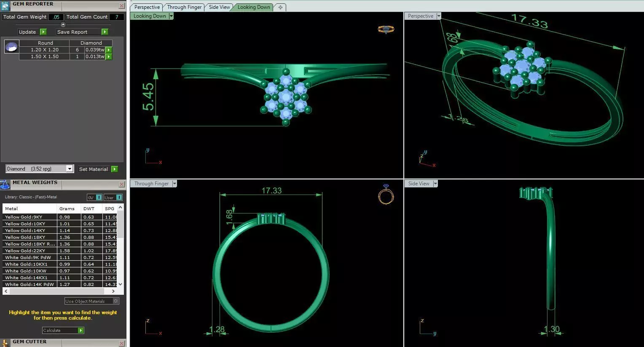Image resolution: width=644 pixels, height=347 pixels.
Task: Switch to the Side View tab
Action: coord(219,7)
